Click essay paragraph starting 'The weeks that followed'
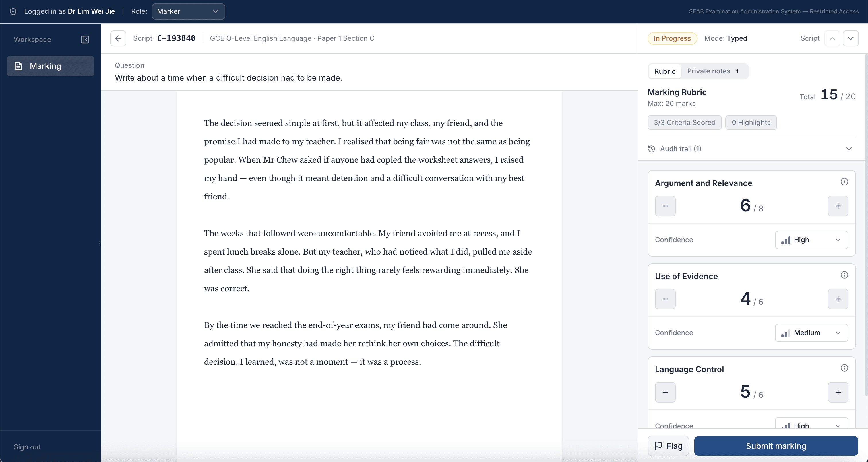 click(368, 261)
